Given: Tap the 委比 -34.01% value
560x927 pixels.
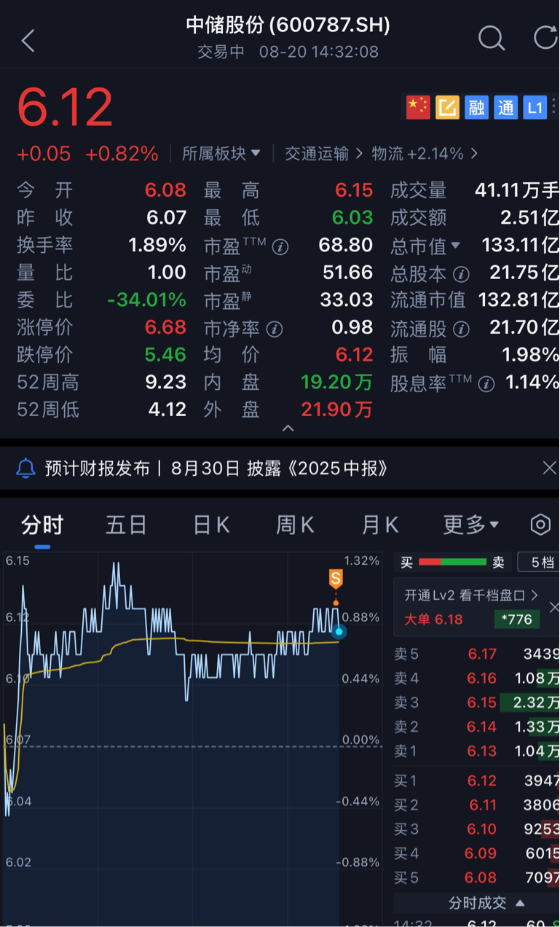Looking at the screenshot, I should [x=146, y=300].
